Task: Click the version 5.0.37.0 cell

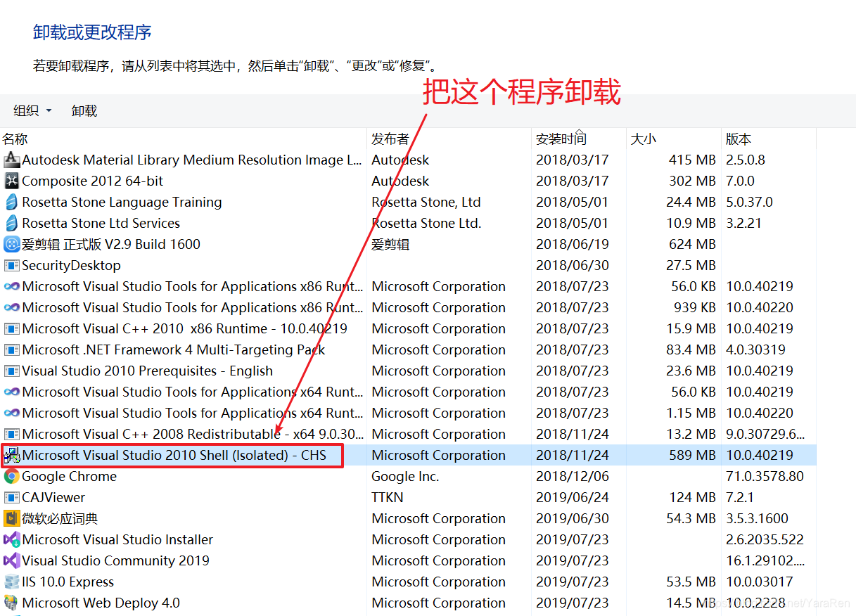Action: (749, 202)
